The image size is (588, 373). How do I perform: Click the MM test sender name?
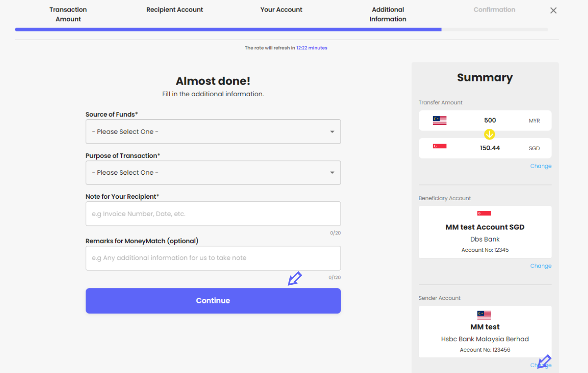coord(485,327)
